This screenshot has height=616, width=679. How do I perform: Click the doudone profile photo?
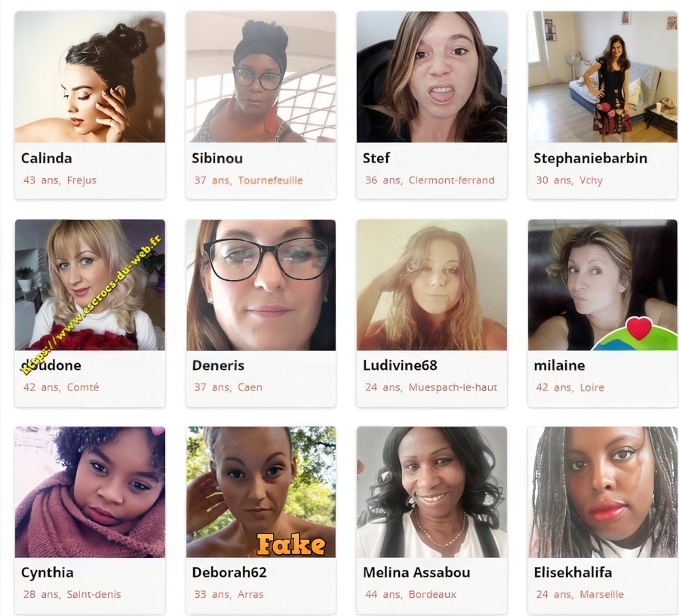(x=90, y=285)
